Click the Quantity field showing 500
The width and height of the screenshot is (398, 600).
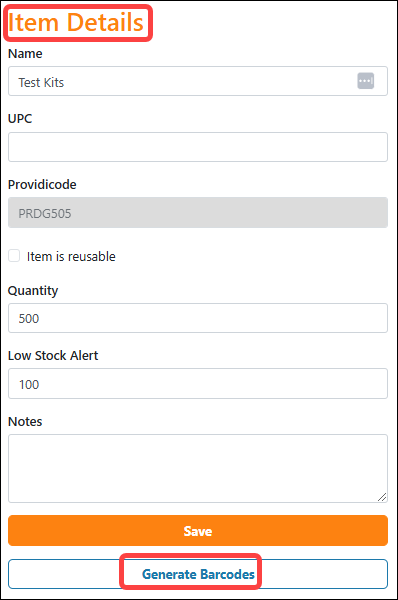(198, 318)
